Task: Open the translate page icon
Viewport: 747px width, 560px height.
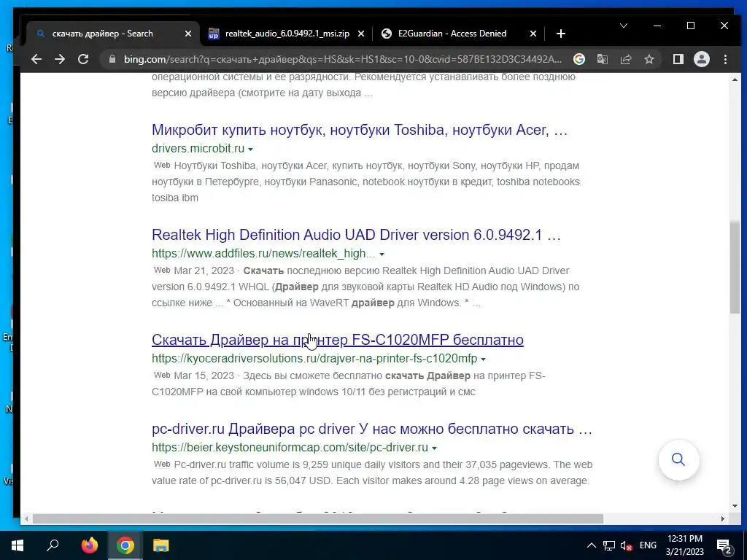Action: pyautogui.click(x=602, y=59)
